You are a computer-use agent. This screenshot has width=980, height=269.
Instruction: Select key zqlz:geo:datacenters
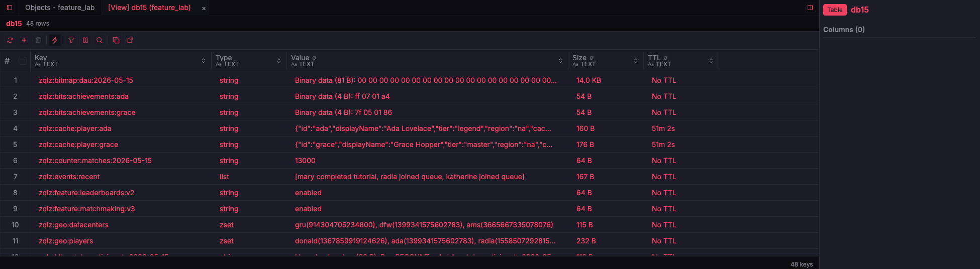click(x=73, y=225)
